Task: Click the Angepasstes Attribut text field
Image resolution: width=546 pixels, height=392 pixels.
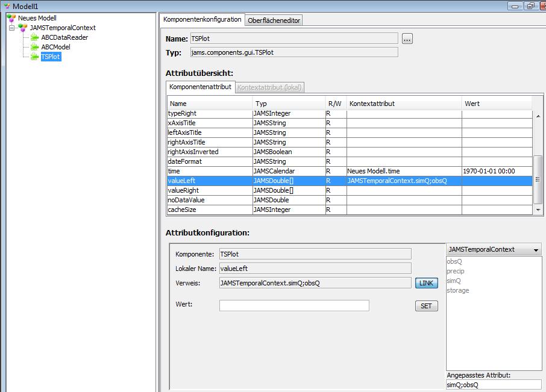Action: 493,384
